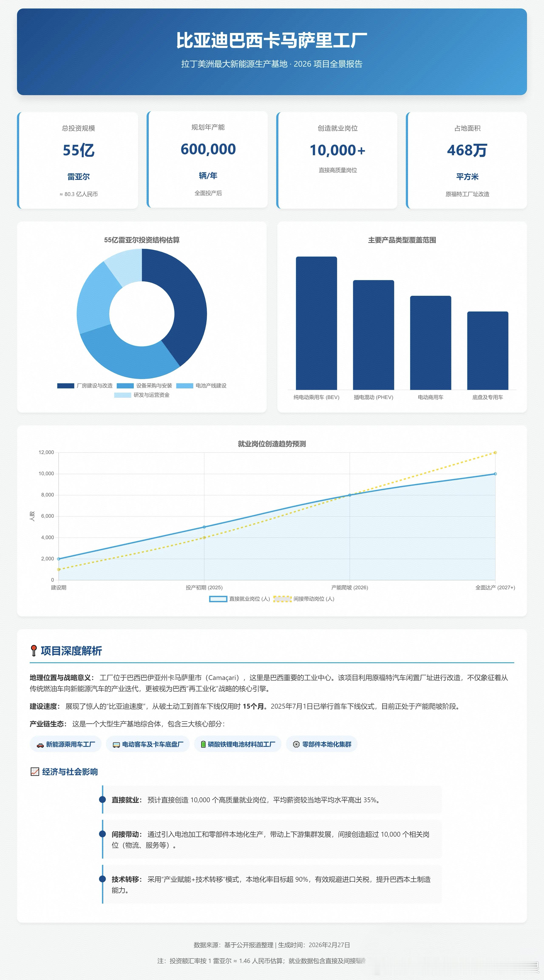The height and width of the screenshot is (980, 544).
Task: Click the 全面达产 data point on yellow line
Action: tap(495, 453)
